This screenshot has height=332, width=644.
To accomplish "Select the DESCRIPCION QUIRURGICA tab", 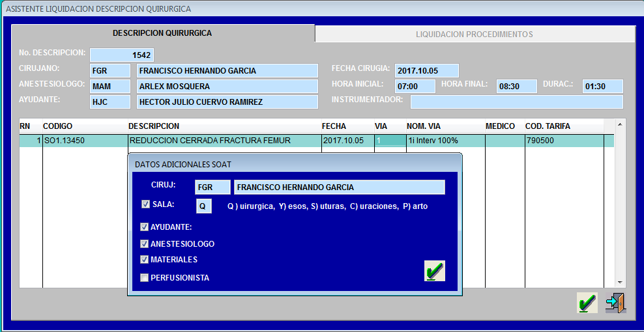I will tap(163, 33).
